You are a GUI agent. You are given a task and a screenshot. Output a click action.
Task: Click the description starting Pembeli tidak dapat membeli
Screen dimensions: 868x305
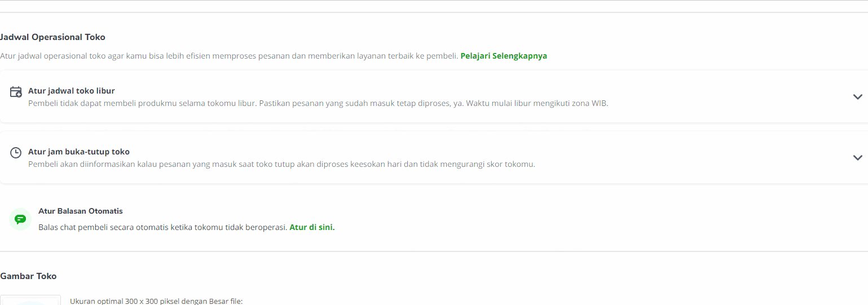point(318,104)
